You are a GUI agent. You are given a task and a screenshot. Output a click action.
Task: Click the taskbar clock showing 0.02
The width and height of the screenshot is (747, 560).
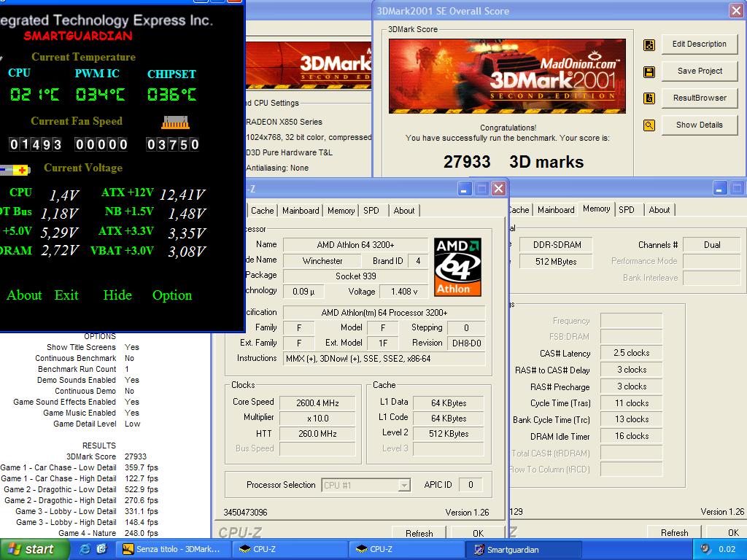click(727, 550)
